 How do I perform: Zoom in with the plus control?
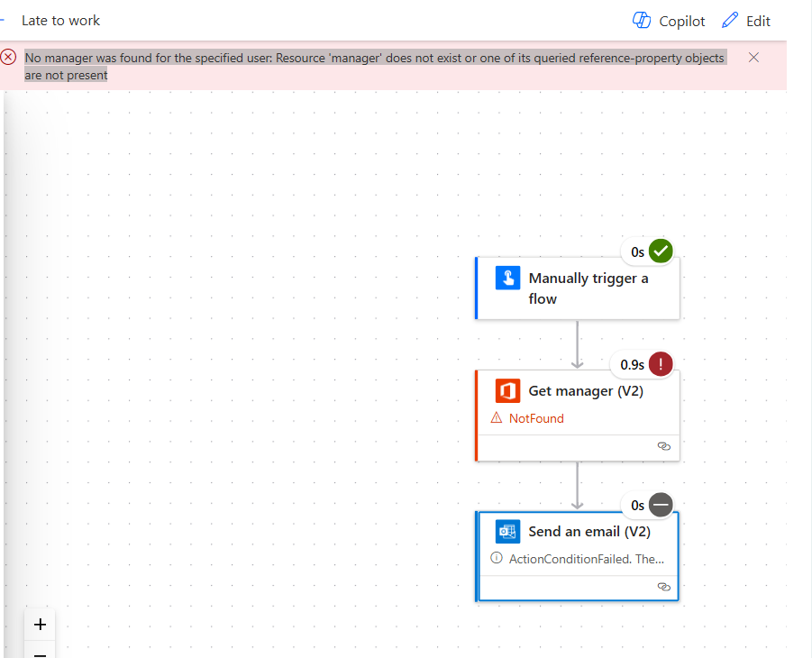(x=40, y=624)
